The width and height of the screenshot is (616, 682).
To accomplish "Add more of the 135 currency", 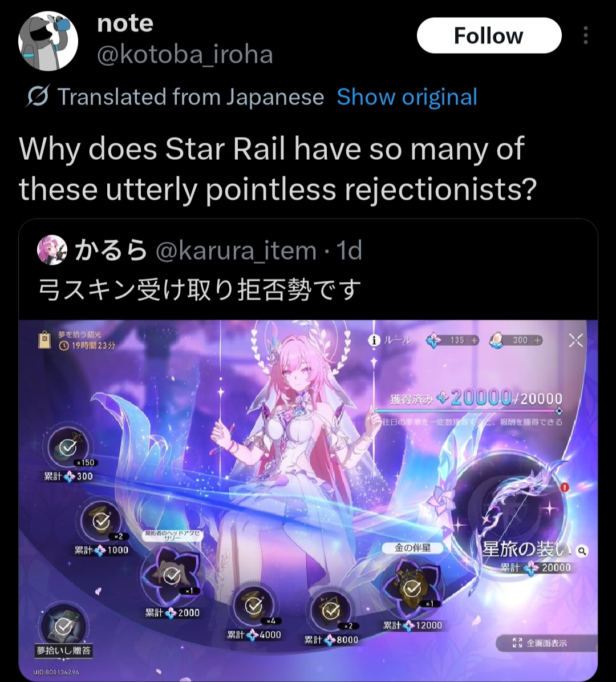I will tap(474, 340).
